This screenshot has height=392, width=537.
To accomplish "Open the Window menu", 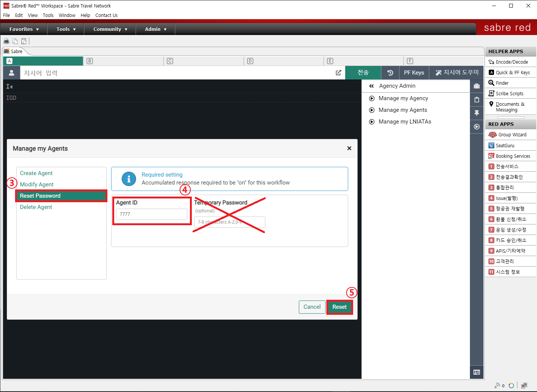I will 67,15.
